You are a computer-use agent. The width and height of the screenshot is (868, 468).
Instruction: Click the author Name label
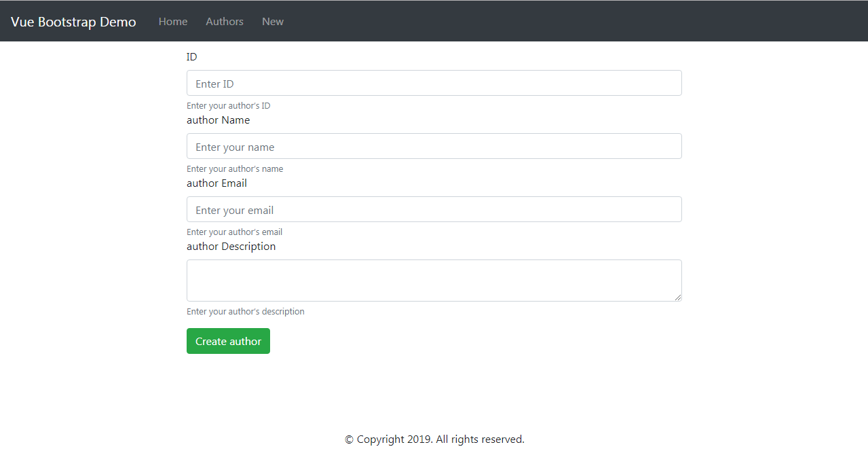click(219, 120)
